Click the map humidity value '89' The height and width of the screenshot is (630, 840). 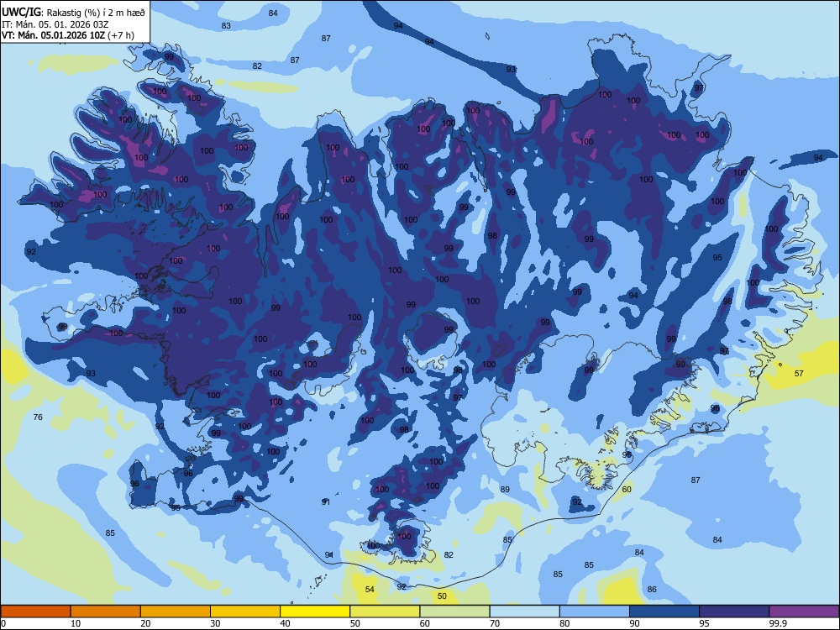[x=505, y=489]
